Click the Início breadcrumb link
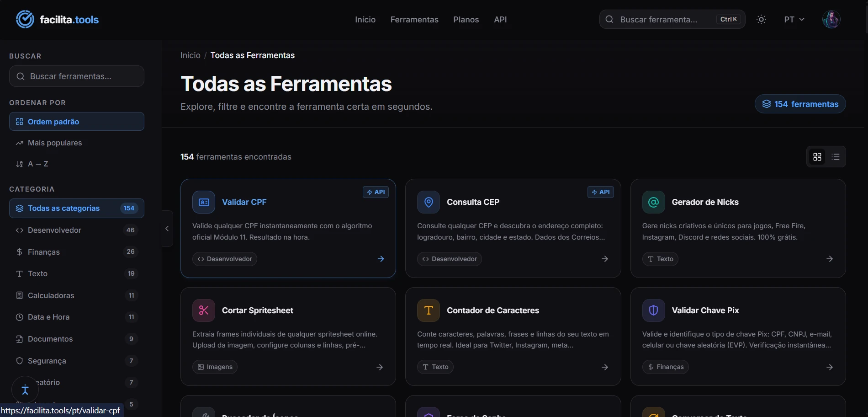 [x=190, y=55]
